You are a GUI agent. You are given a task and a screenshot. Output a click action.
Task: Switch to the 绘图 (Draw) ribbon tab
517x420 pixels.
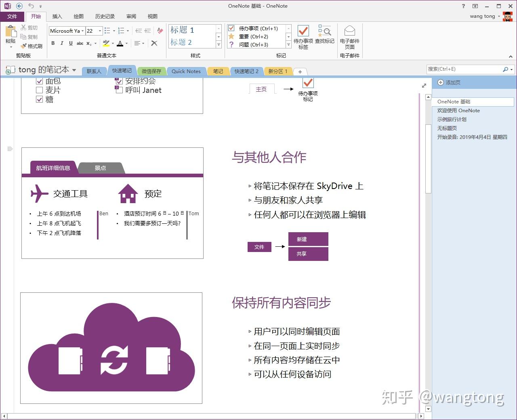tap(79, 16)
